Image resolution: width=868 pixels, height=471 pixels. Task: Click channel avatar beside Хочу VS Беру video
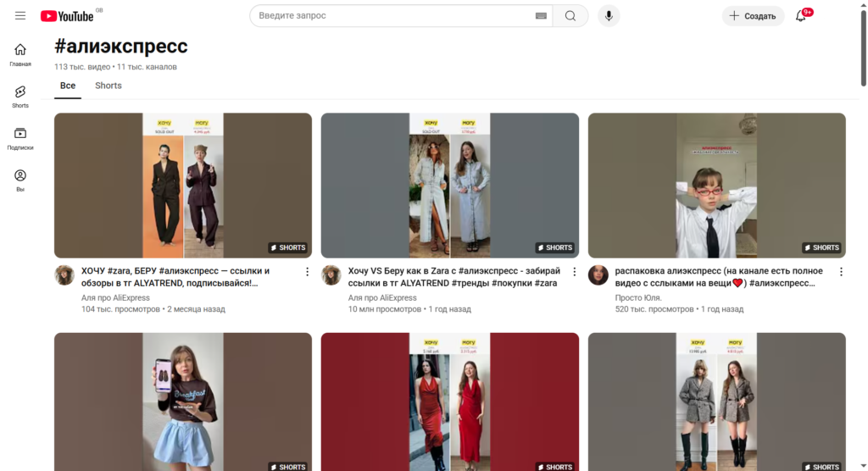[x=331, y=275]
